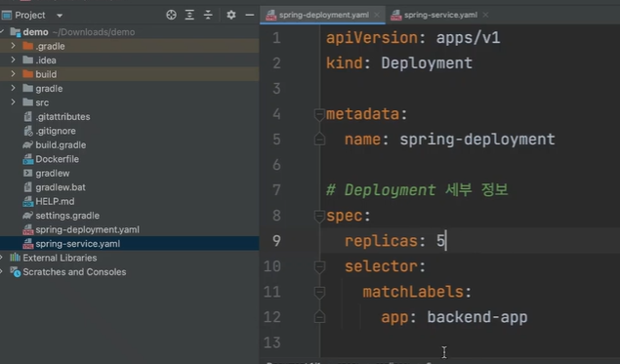Collapse the selector block fold marker
This screenshot has width=620, height=364.
pos(319,266)
